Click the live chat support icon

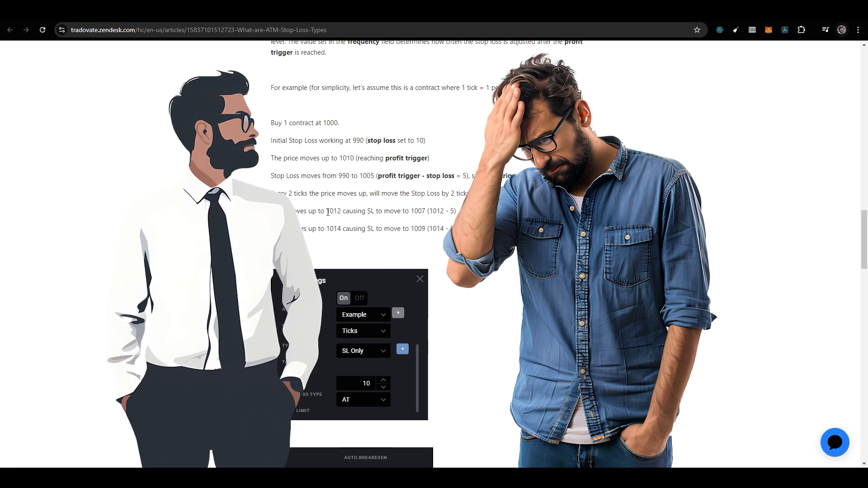coord(834,441)
